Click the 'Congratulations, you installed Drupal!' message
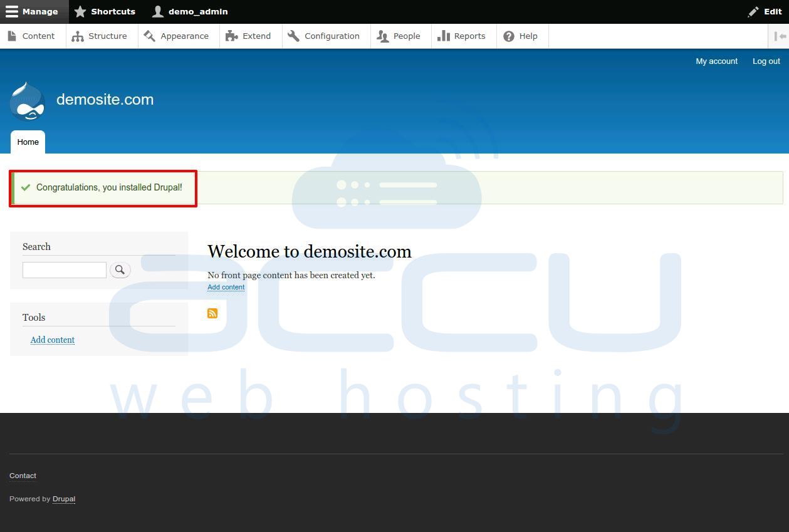Screen dimensions: 789x532 point(109,187)
